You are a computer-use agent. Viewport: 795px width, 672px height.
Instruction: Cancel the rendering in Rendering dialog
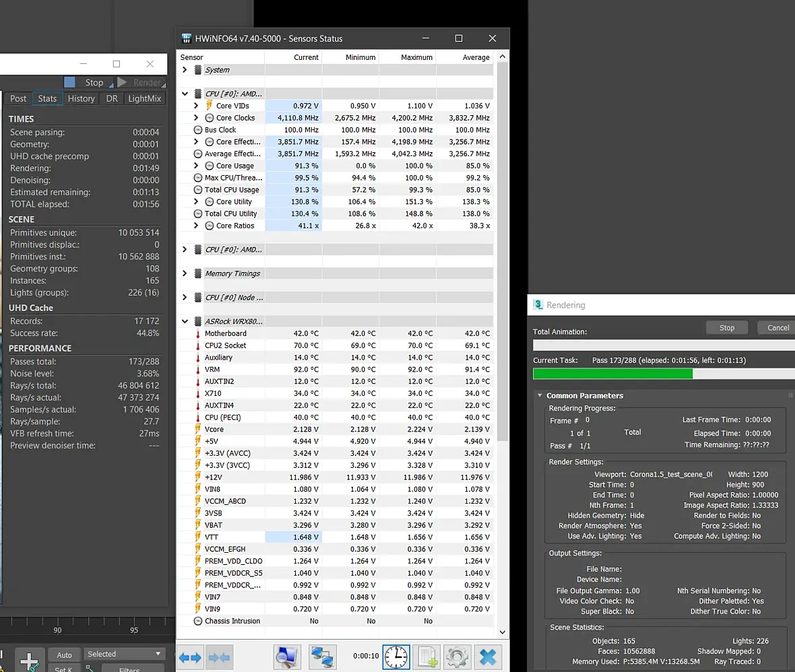point(777,328)
